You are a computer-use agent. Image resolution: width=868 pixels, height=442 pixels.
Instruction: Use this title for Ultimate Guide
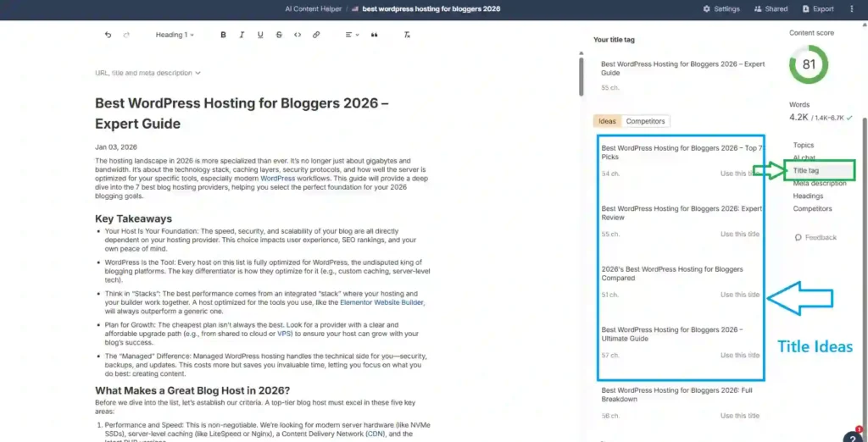coord(739,355)
